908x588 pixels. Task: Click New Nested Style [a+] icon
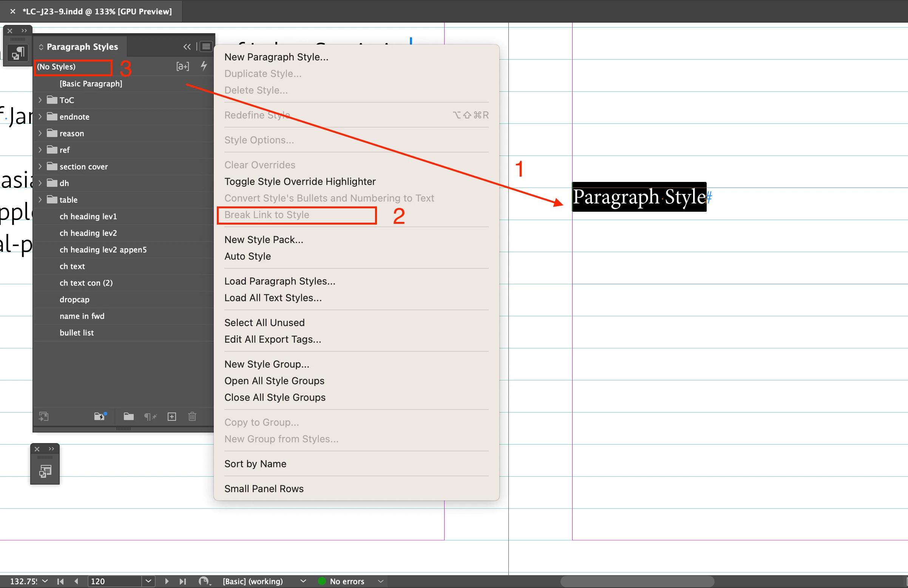[182, 66]
